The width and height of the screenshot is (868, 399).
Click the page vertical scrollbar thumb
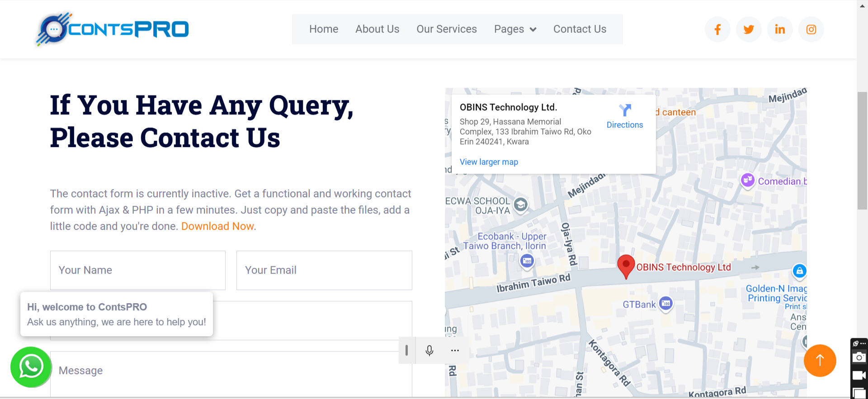(x=862, y=151)
